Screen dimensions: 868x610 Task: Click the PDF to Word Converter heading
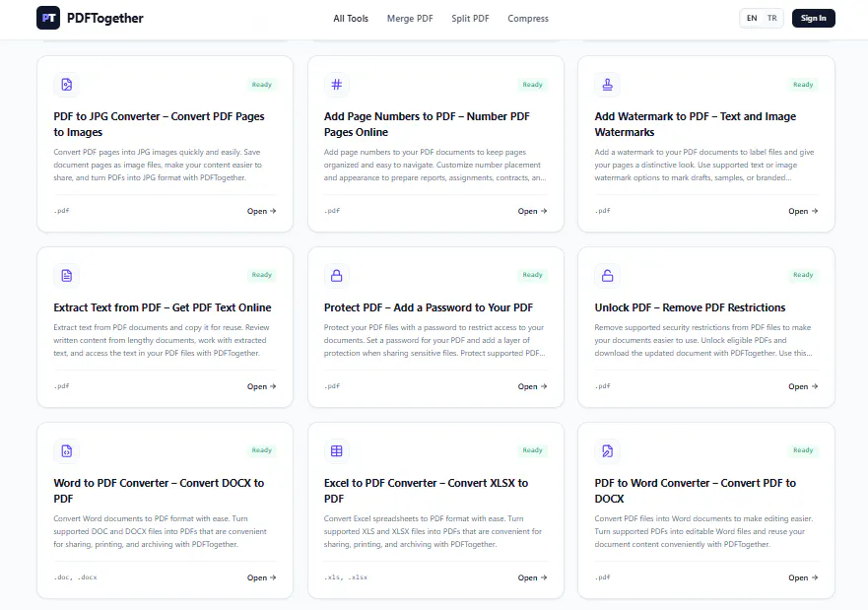point(696,491)
